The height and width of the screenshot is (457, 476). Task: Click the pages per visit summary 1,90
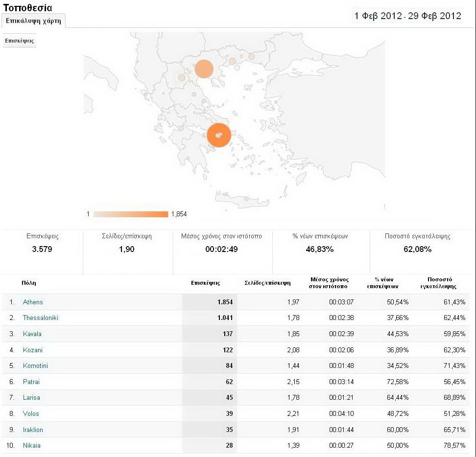[x=126, y=249]
